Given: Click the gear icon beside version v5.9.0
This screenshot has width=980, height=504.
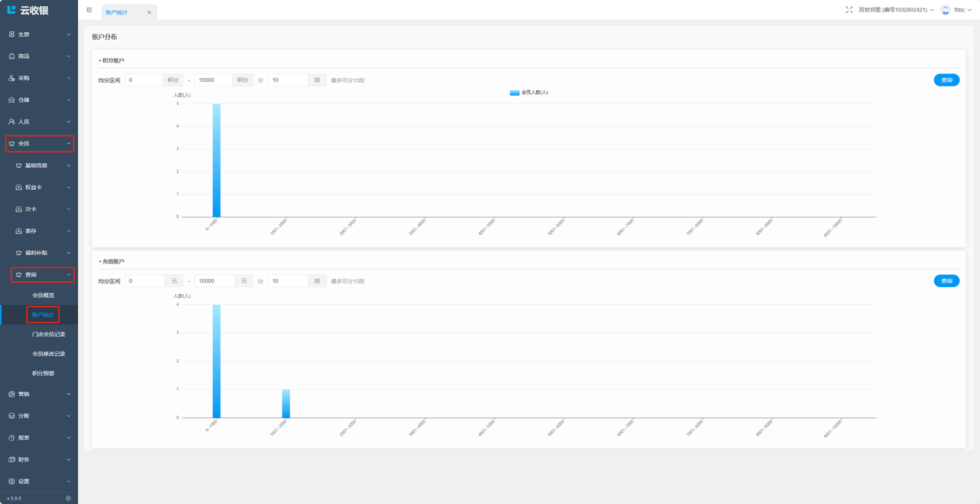Looking at the screenshot, I should (68, 498).
